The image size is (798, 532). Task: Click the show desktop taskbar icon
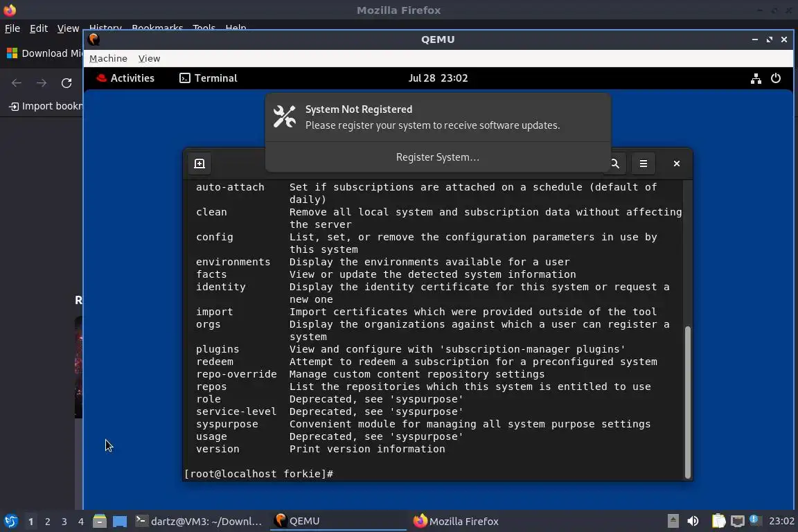(120, 522)
